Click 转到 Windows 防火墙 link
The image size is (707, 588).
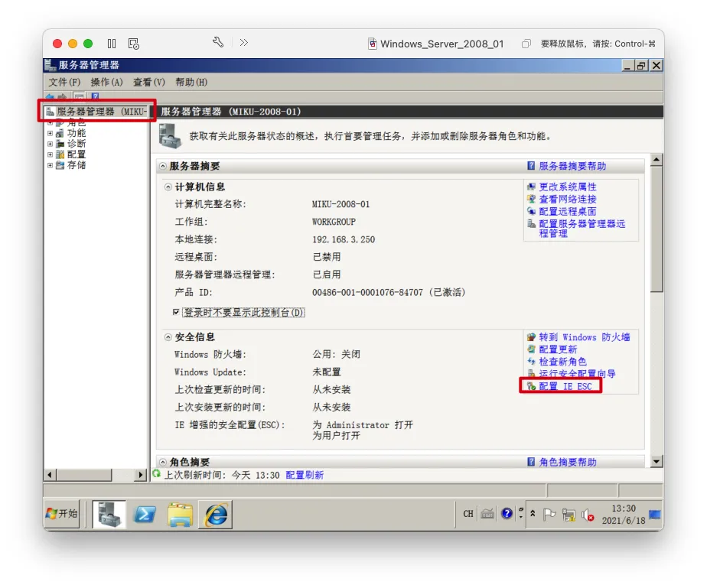(585, 337)
